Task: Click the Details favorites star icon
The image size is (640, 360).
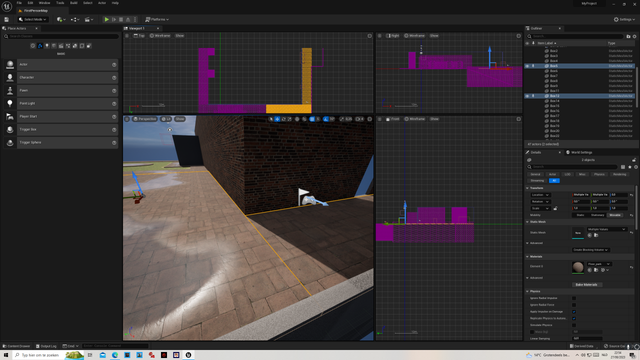Action: pos(630,167)
